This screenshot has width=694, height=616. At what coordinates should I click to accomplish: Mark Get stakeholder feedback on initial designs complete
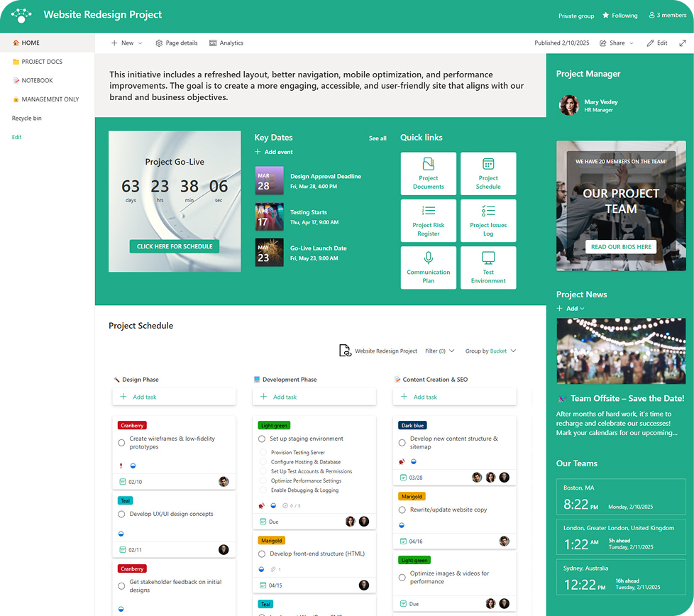click(121, 586)
